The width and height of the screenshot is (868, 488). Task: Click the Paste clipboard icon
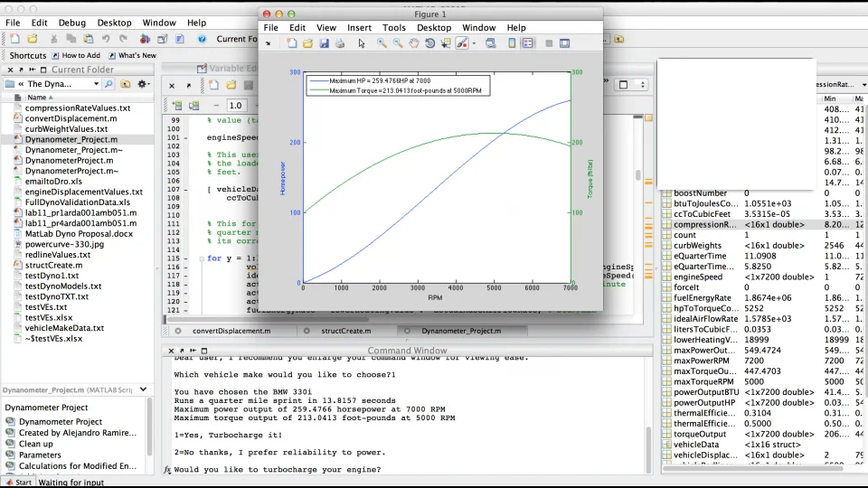coord(88,39)
